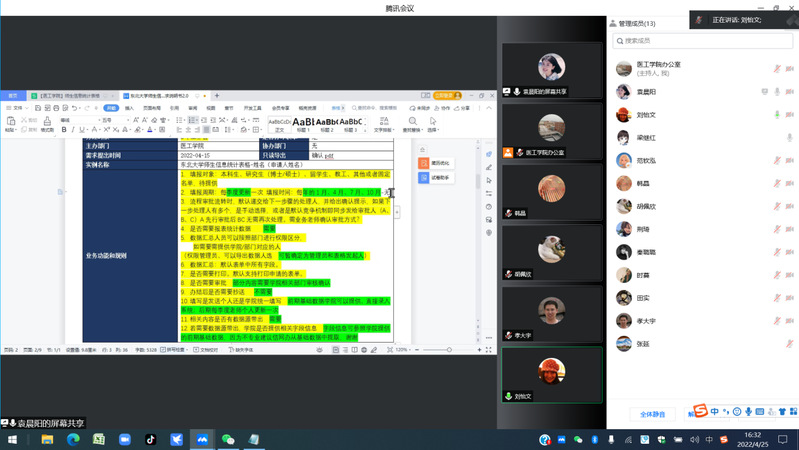This screenshot has height=450, width=799.
Task: Open WeChat from the taskbar
Action: pyautogui.click(x=227, y=439)
